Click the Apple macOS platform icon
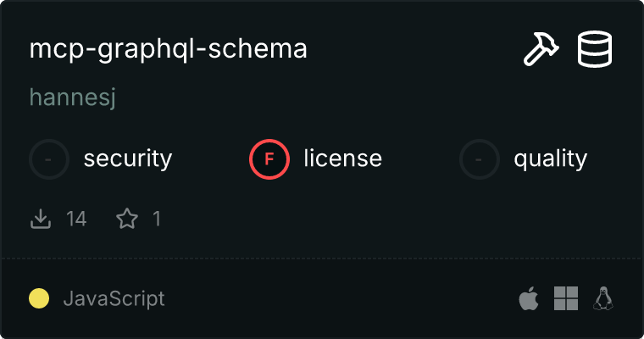This screenshot has width=644, height=339. [528, 298]
